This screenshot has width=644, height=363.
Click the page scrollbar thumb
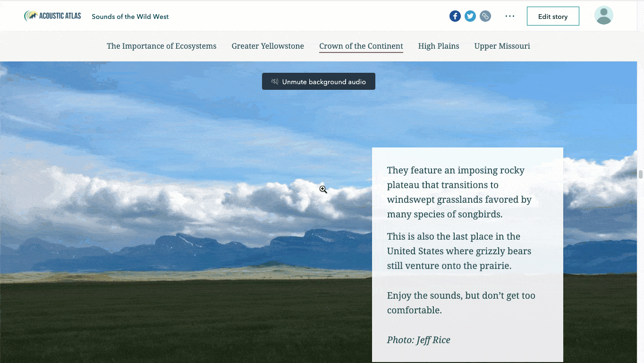[x=641, y=174]
